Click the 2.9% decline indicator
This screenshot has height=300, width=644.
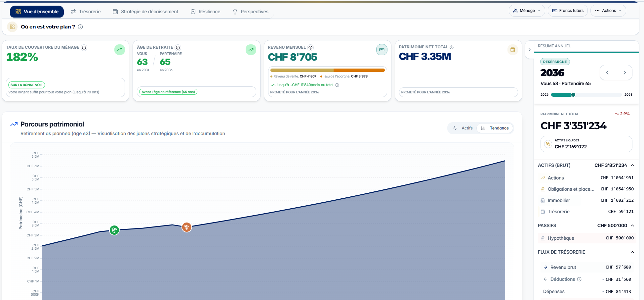622,114
